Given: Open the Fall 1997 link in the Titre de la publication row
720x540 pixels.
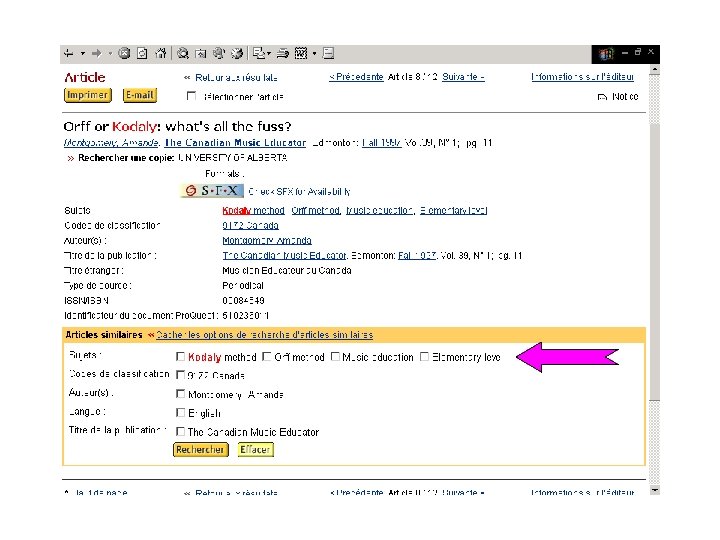Looking at the screenshot, I should pos(417,255).
